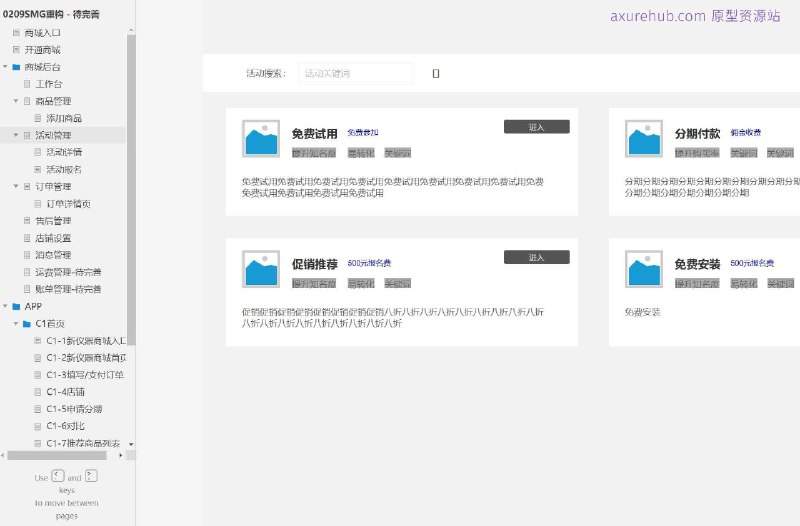
Task: Collapse the 订单管理 node arrow
Action: tap(16, 186)
